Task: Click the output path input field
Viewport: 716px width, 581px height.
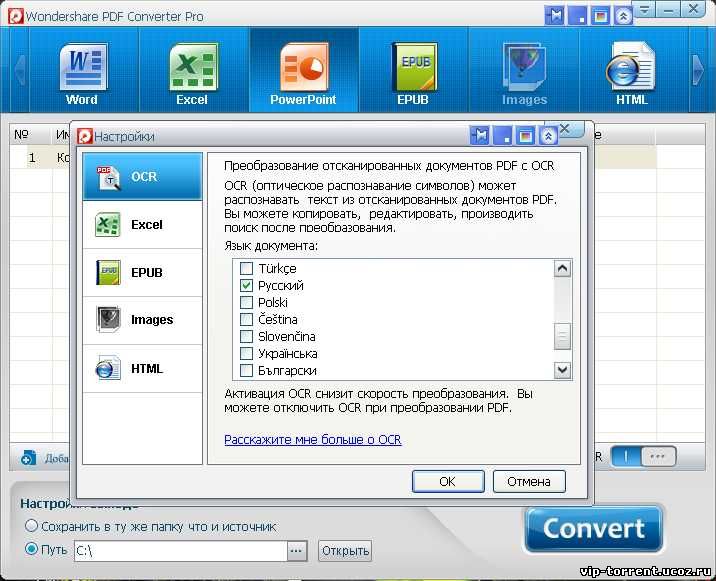Action: point(180,551)
